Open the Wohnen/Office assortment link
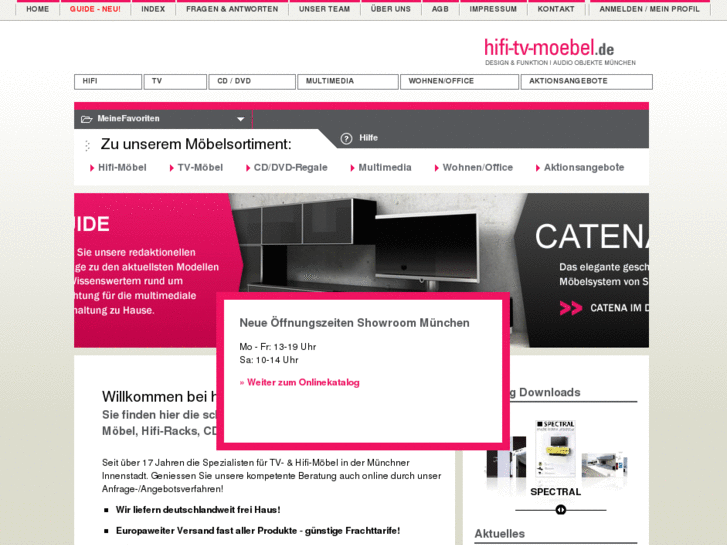 click(x=474, y=167)
